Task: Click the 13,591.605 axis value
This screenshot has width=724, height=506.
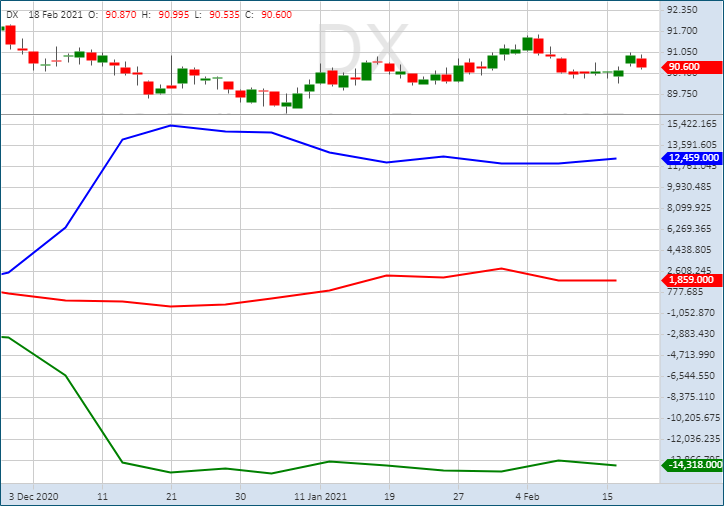Action: tap(692, 145)
